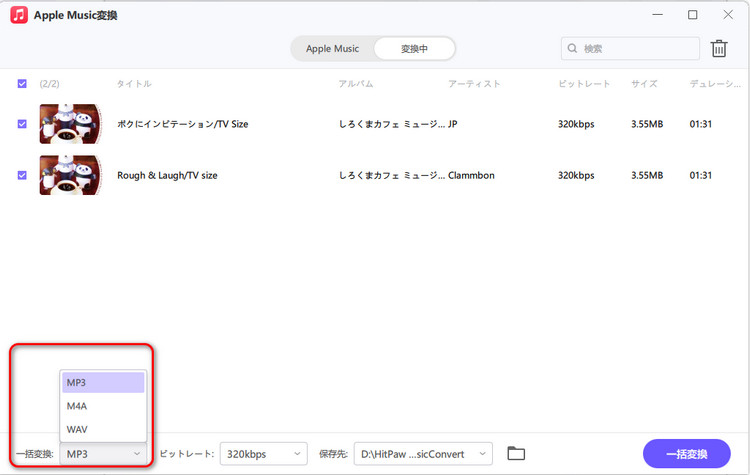
Task: Uncheck the Rough & Laugh/TV size checkbox
Action: point(22,175)
